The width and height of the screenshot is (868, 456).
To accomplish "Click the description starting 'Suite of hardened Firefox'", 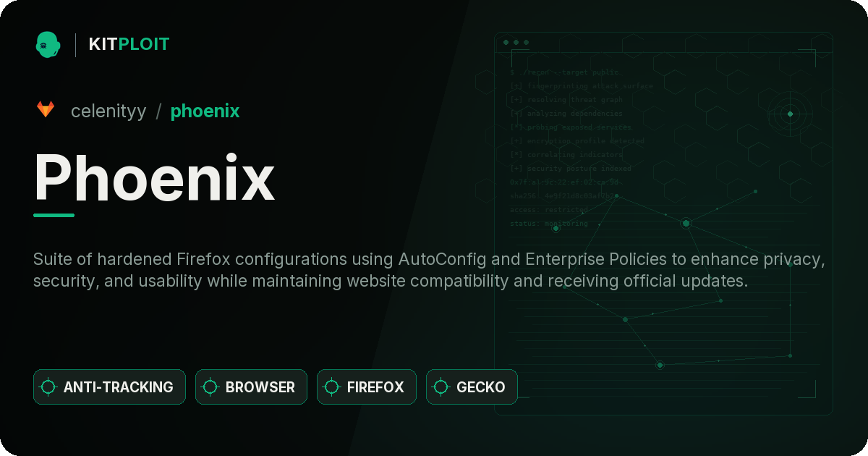I will tap(429, 270).
